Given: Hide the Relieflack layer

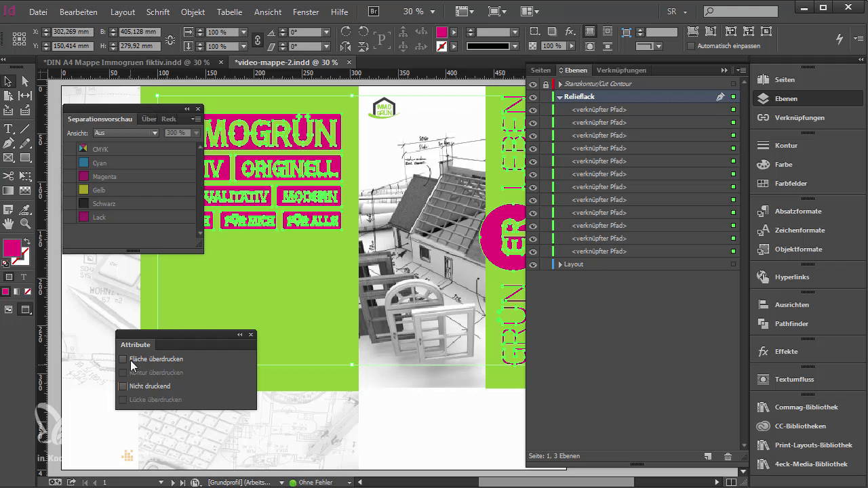Looking at the screenshot, I should (533, 97).
